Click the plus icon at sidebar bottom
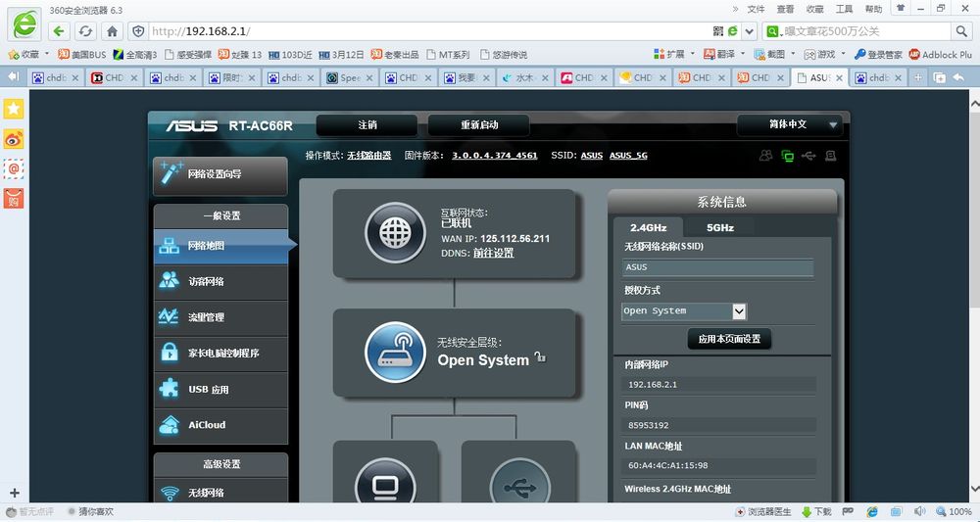980x522 pixels. 15,493
